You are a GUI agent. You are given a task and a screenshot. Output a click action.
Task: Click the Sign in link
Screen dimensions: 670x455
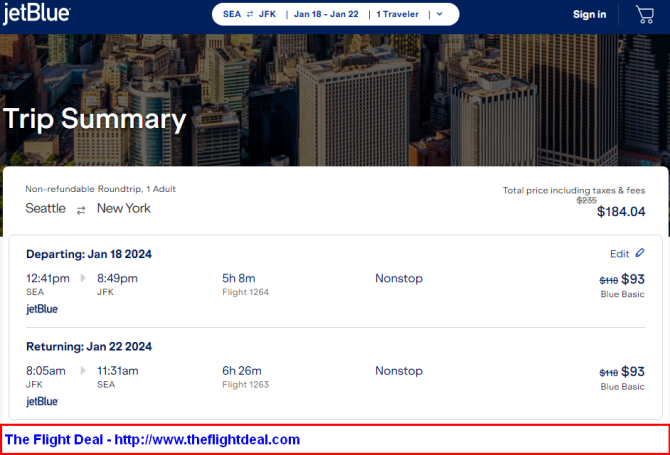coord(589,14)
